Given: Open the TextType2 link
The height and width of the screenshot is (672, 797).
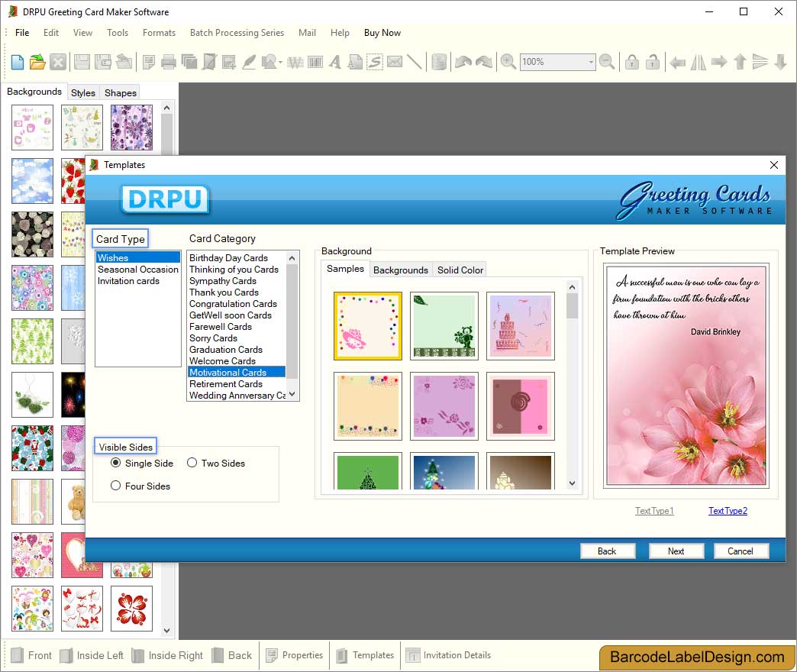Looking at the screenshot, I should pos(728,511).
